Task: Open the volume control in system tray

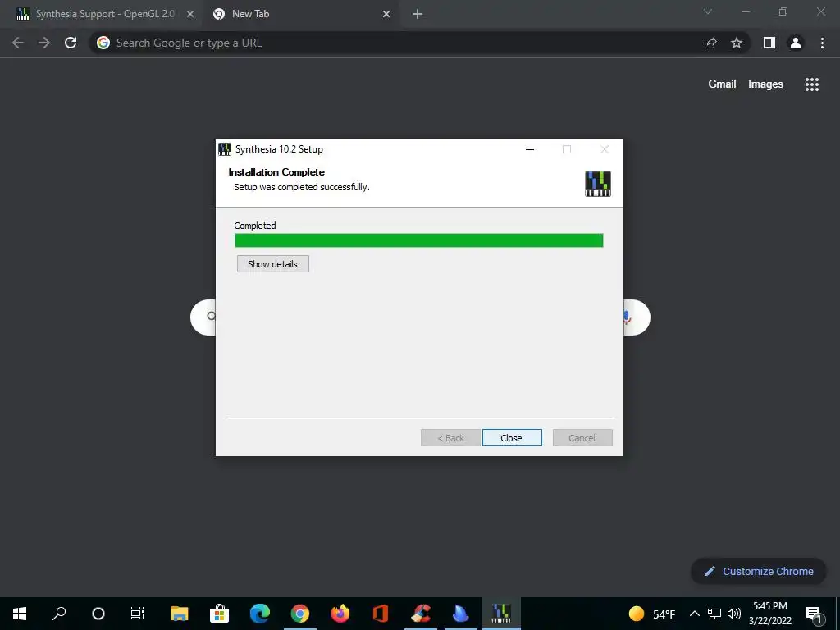Action: pyautogui.click(x=734, y=614)
